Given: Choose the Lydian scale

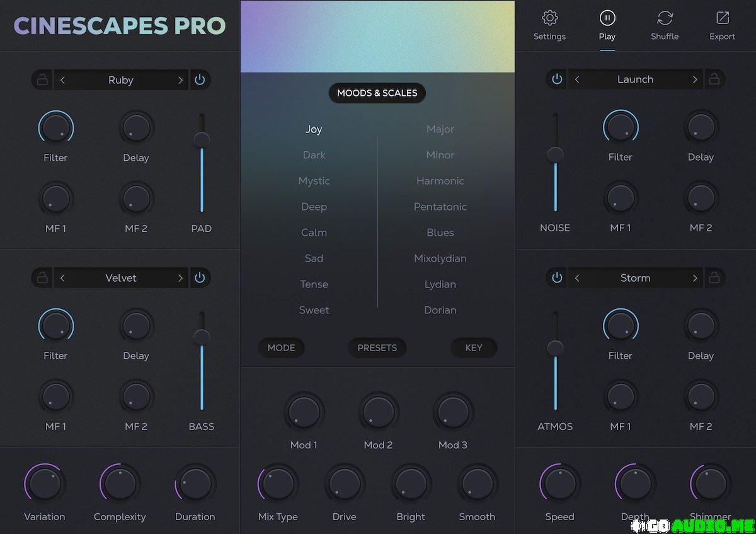Looking at the screenshot, I should pos(440,284).
